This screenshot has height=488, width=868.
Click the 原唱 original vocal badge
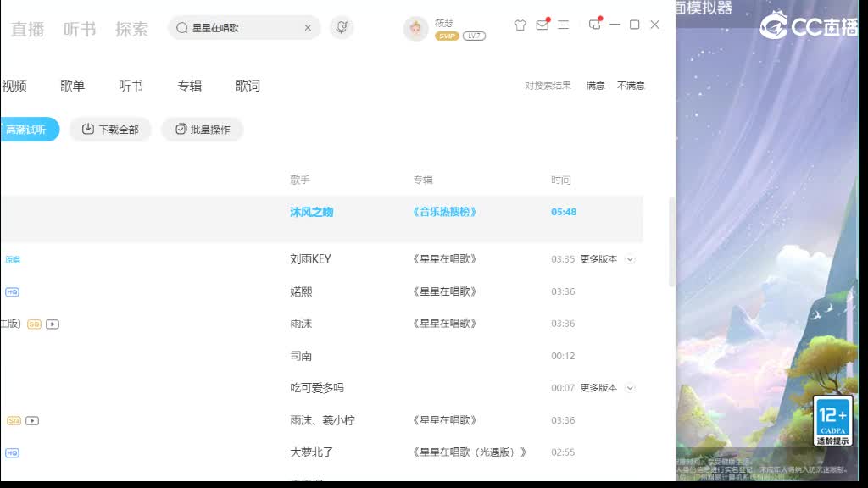[x=11, y=258]
